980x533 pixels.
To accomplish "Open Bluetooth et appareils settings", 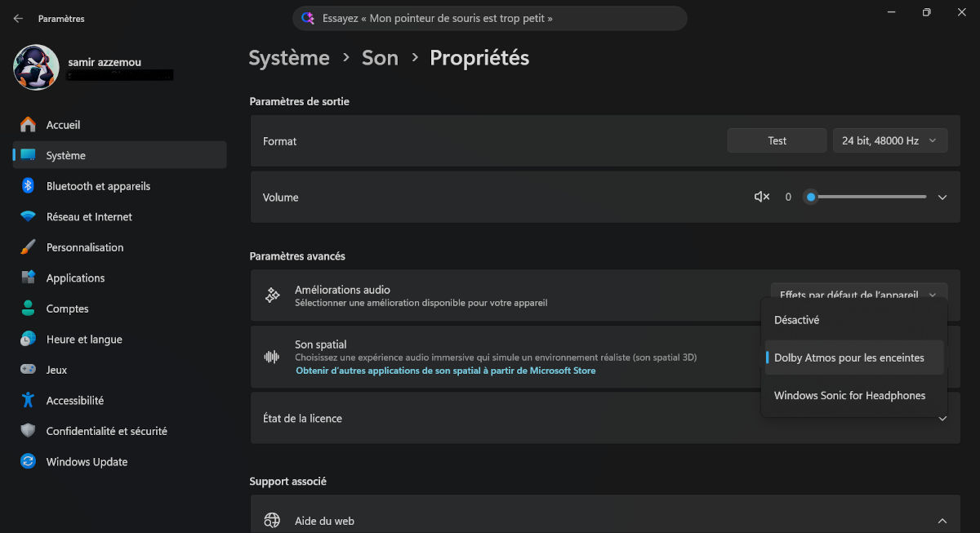I will [x=120, y=186].
